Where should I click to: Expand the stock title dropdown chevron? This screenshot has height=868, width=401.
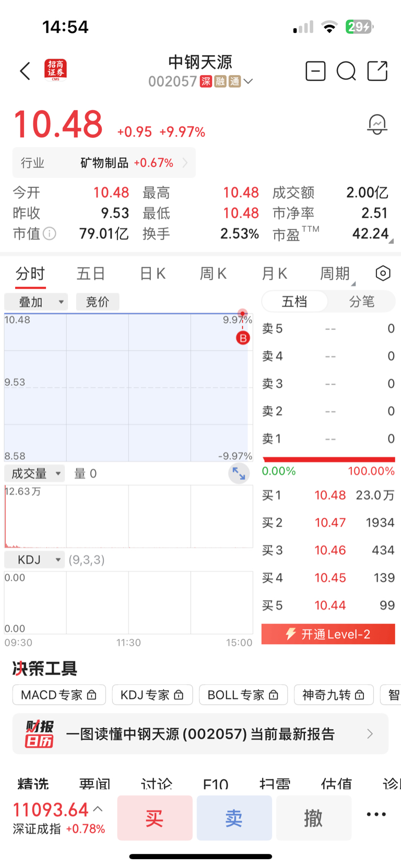pyautogui.click(x=249, y=81)
